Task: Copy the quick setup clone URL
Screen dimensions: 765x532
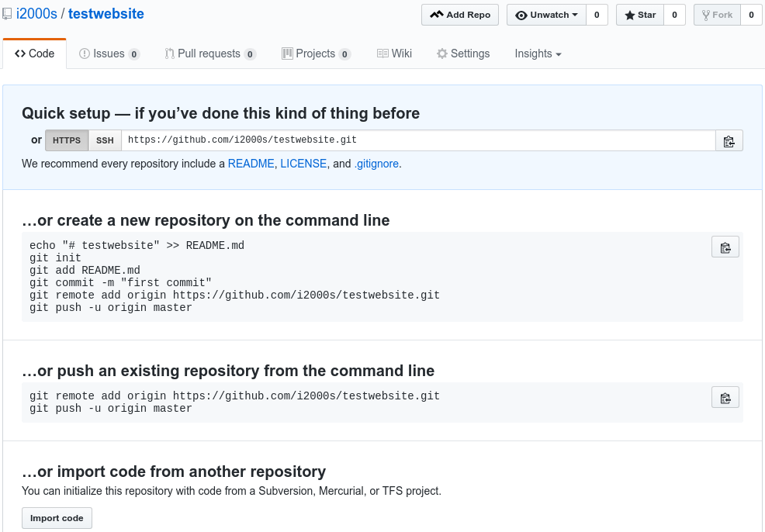Action: pos(729,141)
